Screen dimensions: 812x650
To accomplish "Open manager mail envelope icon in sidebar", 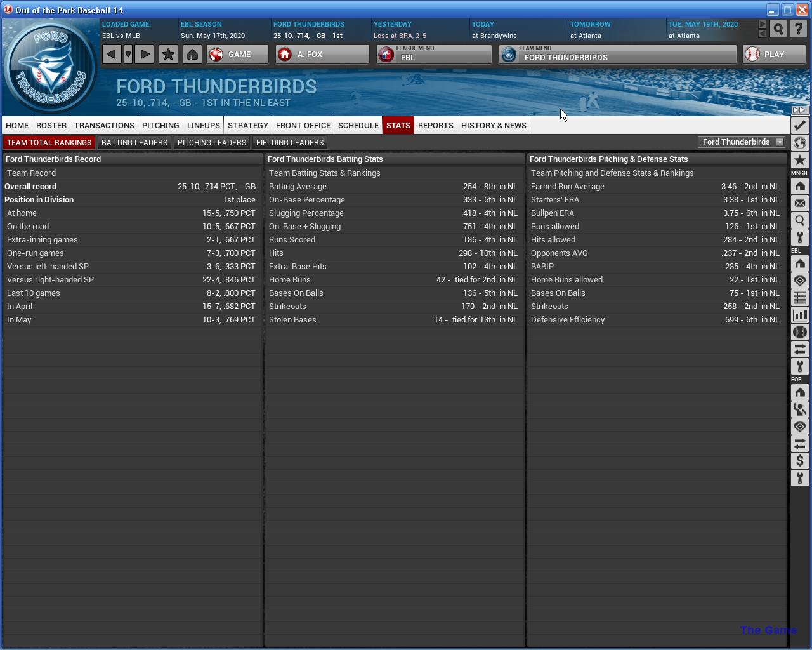I will pyautogui.click(x=799, y=203).
